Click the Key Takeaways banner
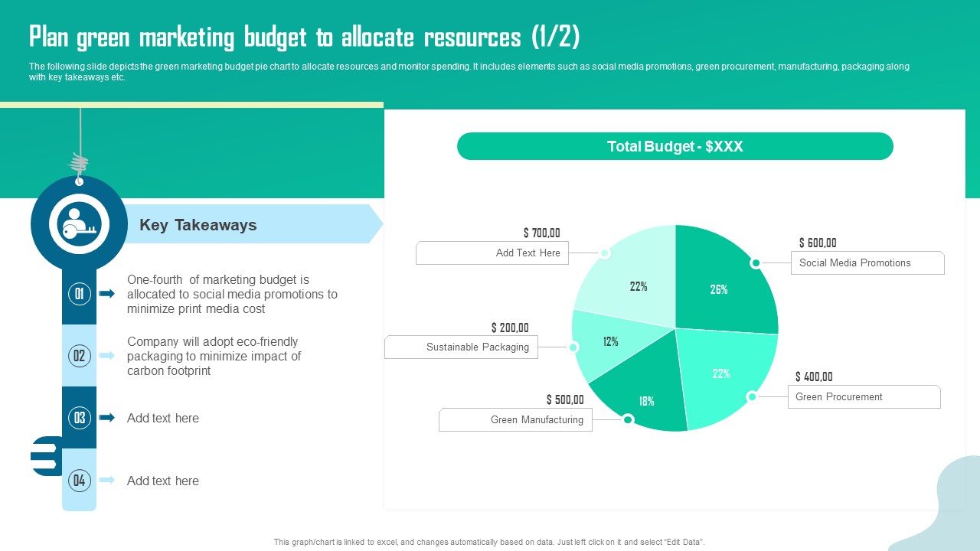The image size is (980, 551). coord(253,224)
